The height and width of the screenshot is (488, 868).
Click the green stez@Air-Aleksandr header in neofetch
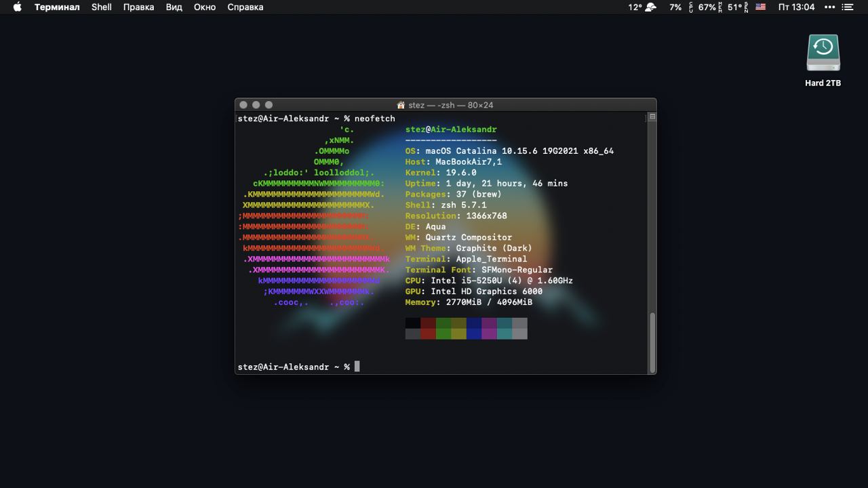pyautogui.click(x=451, y=129)
